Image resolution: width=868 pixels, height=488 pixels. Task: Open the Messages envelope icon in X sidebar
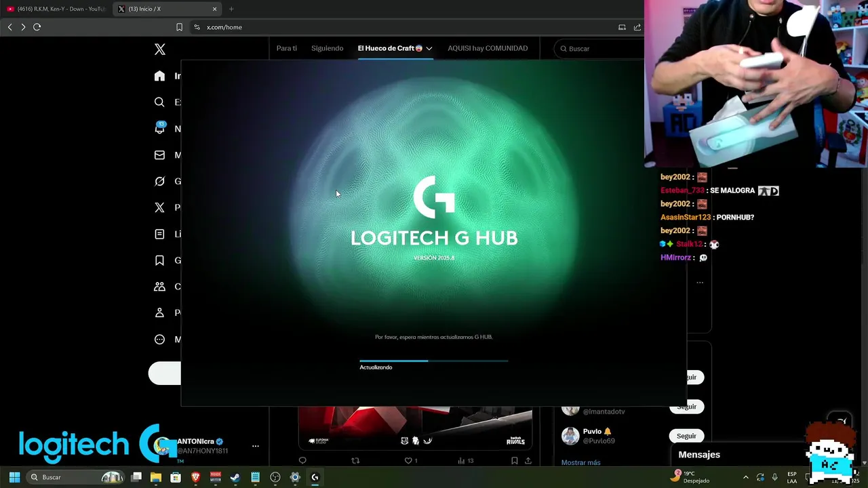pyautogui.click(x=159, y=155)
